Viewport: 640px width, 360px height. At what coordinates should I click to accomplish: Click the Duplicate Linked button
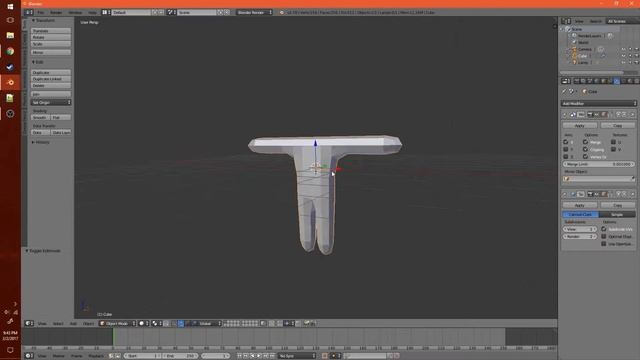[x=51, y=79]
